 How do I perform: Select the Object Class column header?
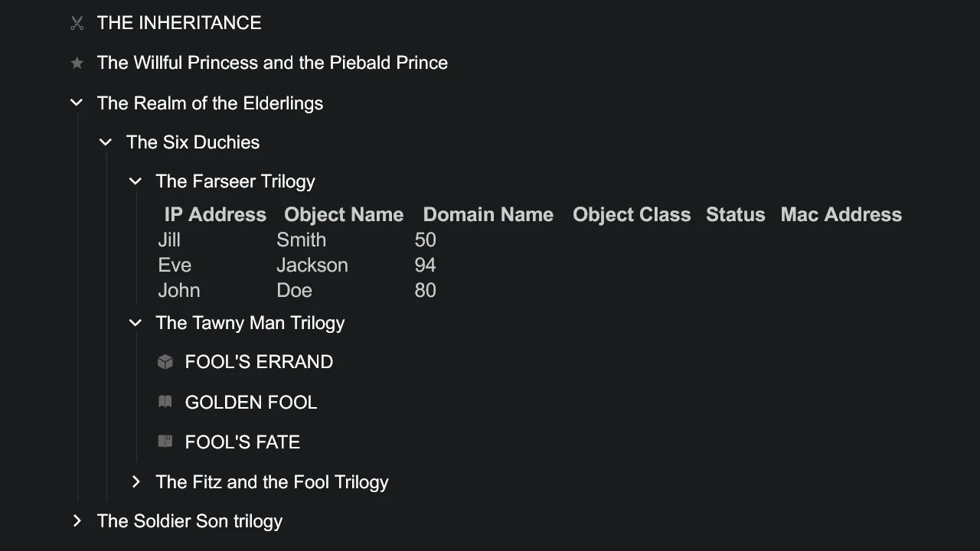[632, 214]
